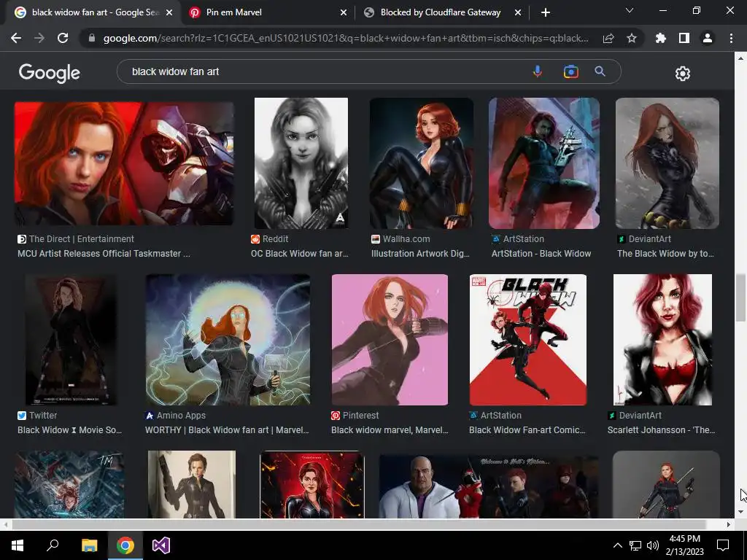Click the browser forward arrow
The height and width of the screenshot is (560, 747).
[x=39, y=38]
